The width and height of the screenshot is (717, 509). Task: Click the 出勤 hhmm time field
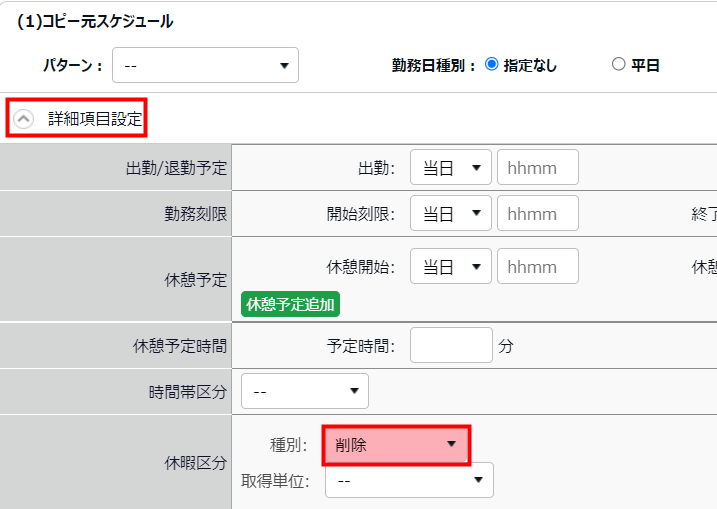point(538,168)
